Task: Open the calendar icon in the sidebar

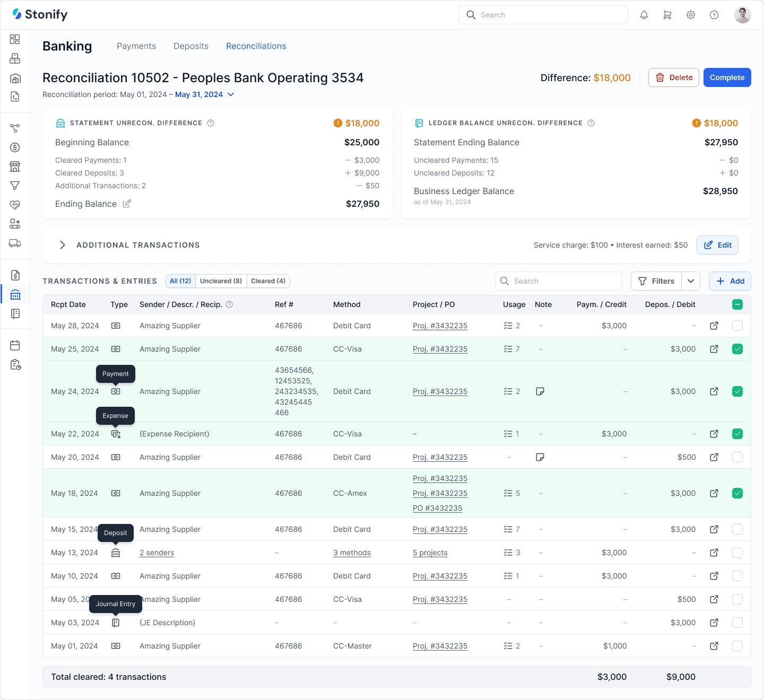Action: point(15,345)
